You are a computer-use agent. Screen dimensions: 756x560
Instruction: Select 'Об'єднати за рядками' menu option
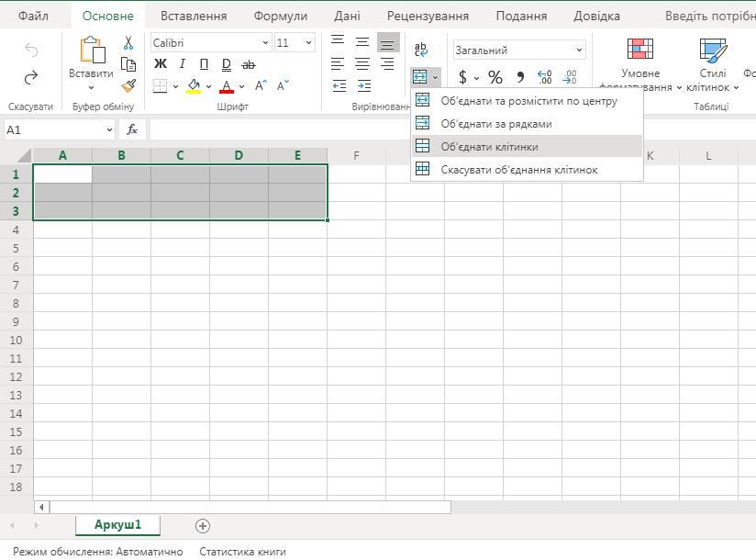pyautogui.click(x=496, y=124)
